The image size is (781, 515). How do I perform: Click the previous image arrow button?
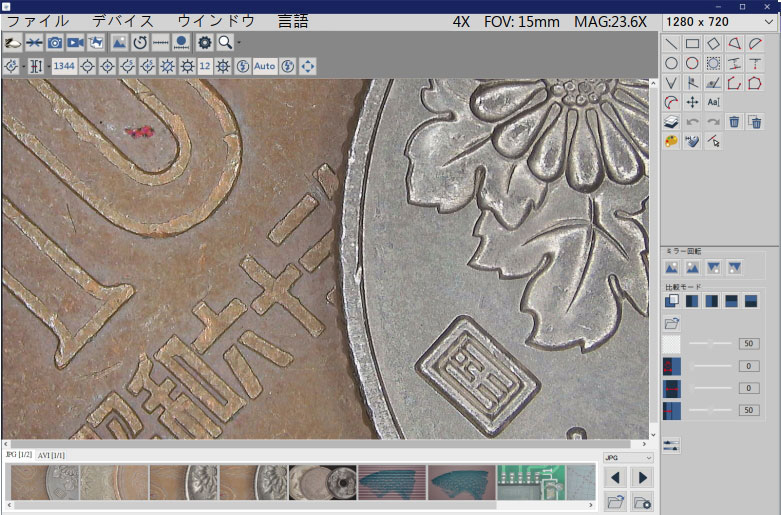click(616, 478)
